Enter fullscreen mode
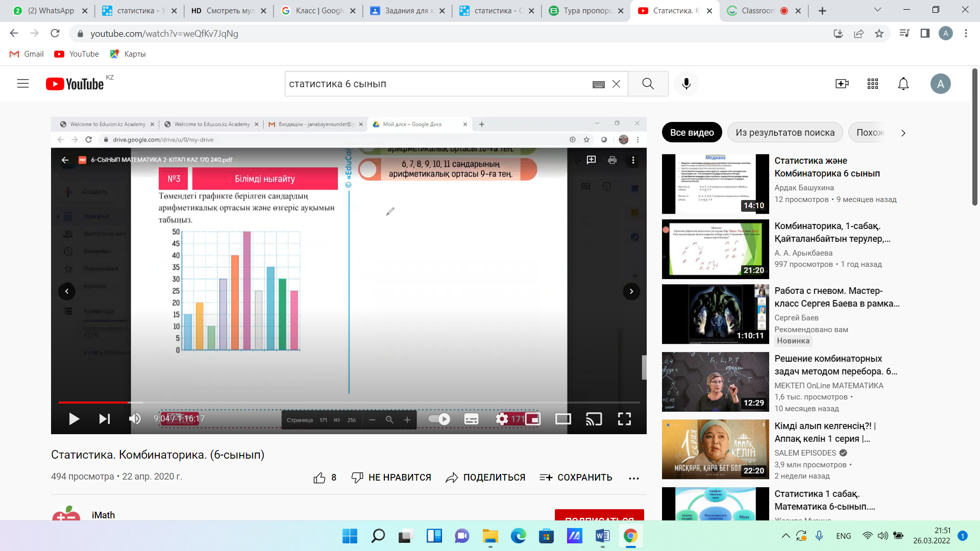980x551 pixels. coord(624,419)
